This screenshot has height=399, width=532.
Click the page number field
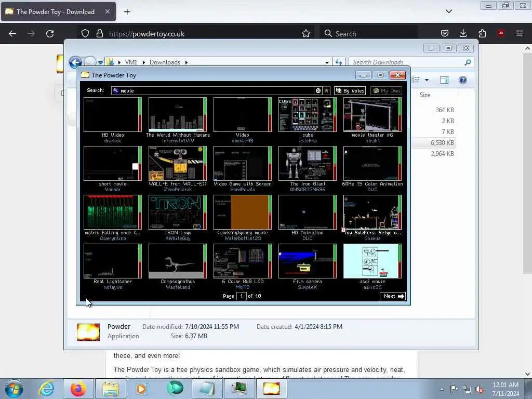click(x=241, y=296)
